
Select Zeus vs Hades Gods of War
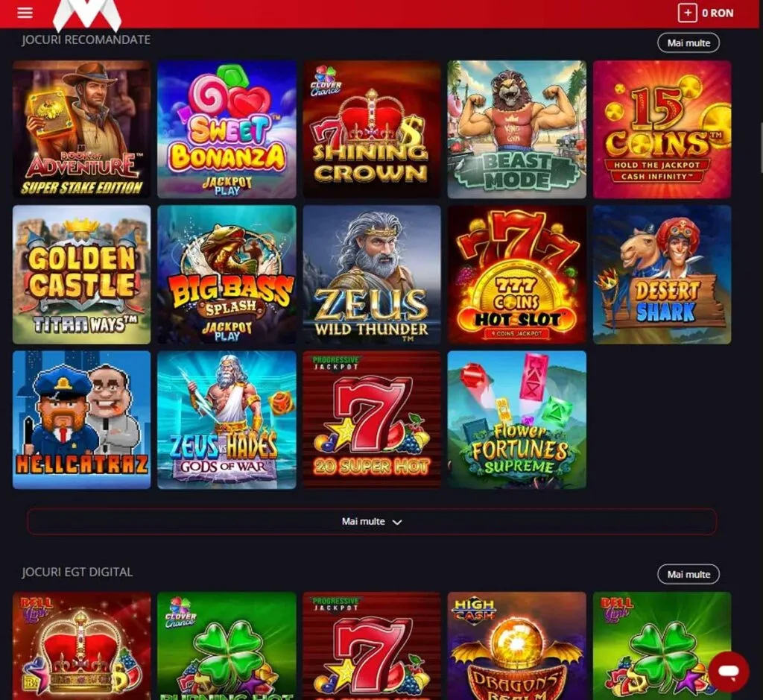pos(227,420)
